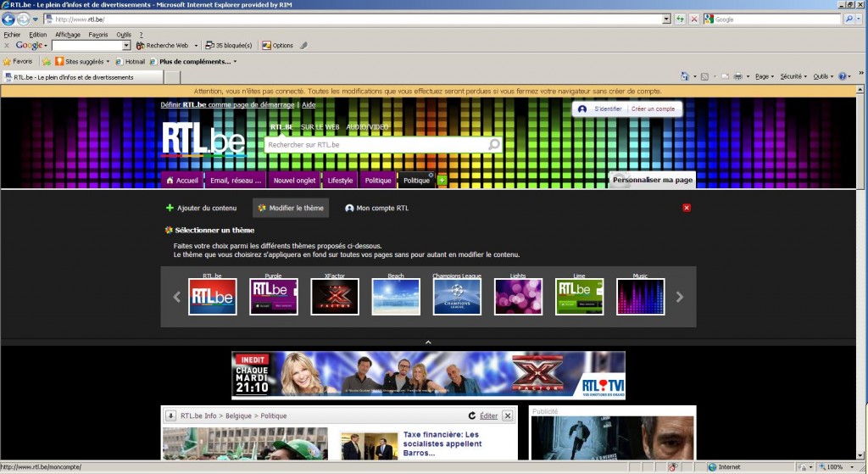The width and height of the screenshot is (868, 474).
Task: Select the Beach theme thumbnail
Action: (396, 297)
